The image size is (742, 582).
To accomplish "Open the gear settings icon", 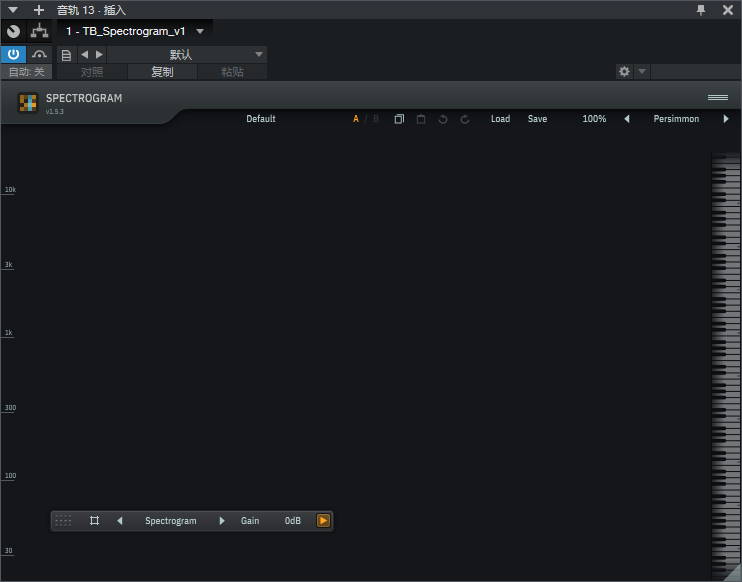I will (624, 71).
